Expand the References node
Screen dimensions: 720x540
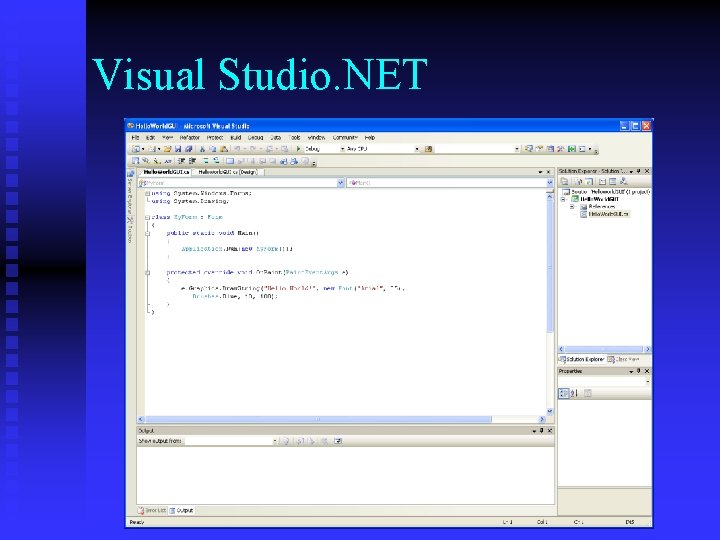point(572,207)
